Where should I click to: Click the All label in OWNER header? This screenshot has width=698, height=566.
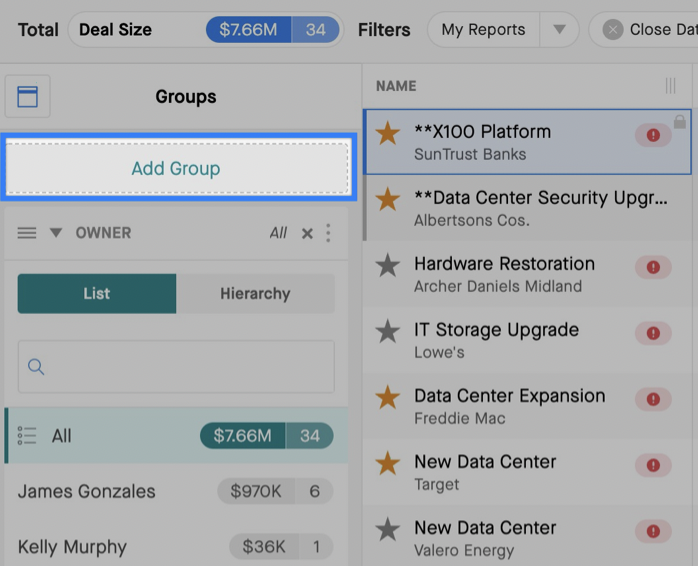click(278, 233)
